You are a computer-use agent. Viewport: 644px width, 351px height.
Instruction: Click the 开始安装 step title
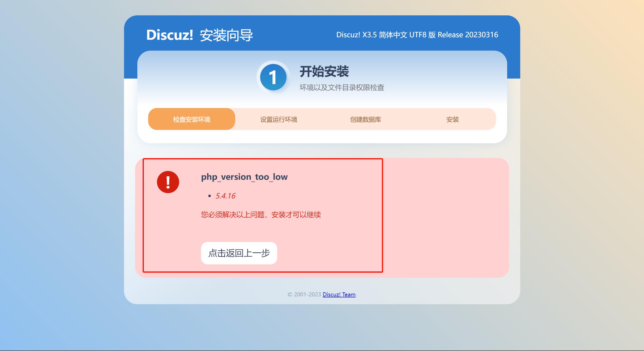(x=324, y=72)
